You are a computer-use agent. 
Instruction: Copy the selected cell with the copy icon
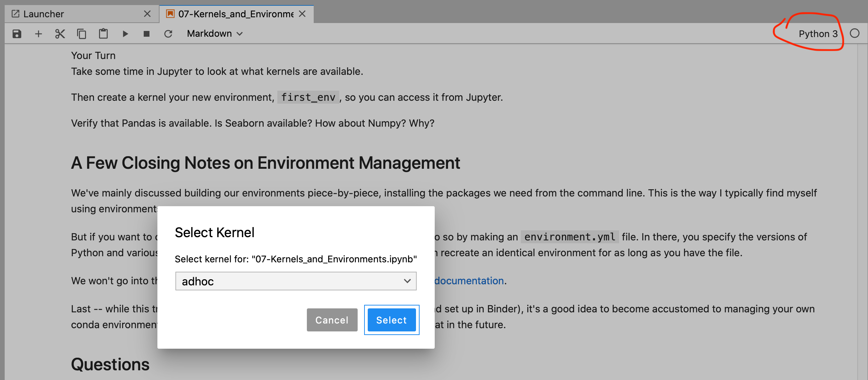tap(82, 34)
